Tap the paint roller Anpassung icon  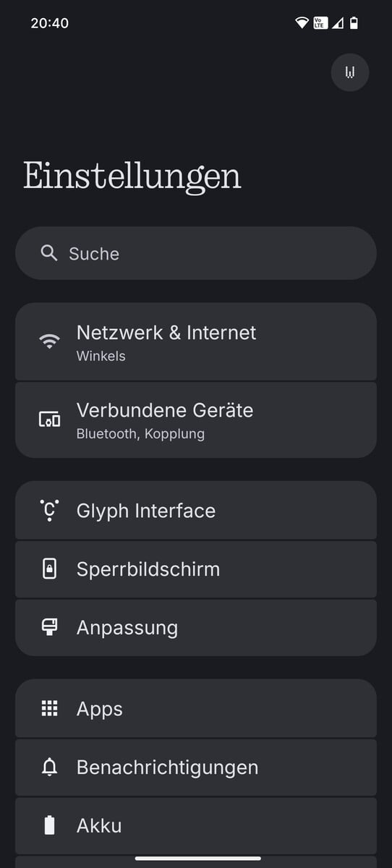[x=49, y=627]
